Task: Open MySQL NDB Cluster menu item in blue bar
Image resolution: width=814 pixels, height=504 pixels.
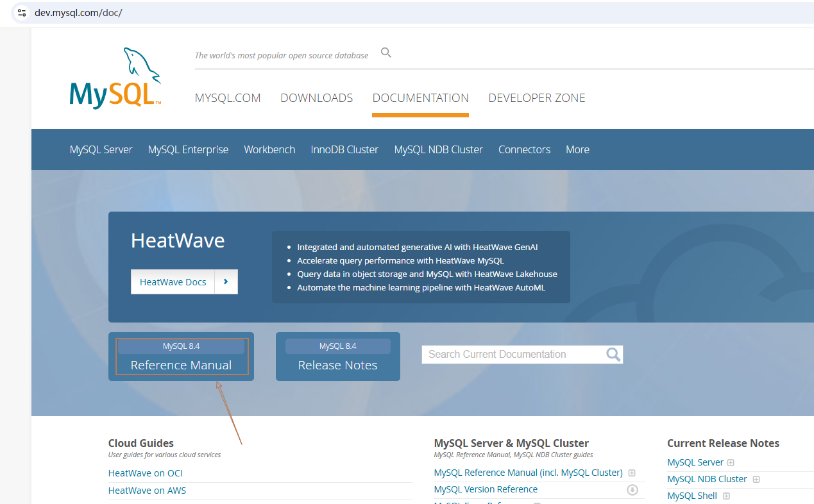Action: pos(439,149)
